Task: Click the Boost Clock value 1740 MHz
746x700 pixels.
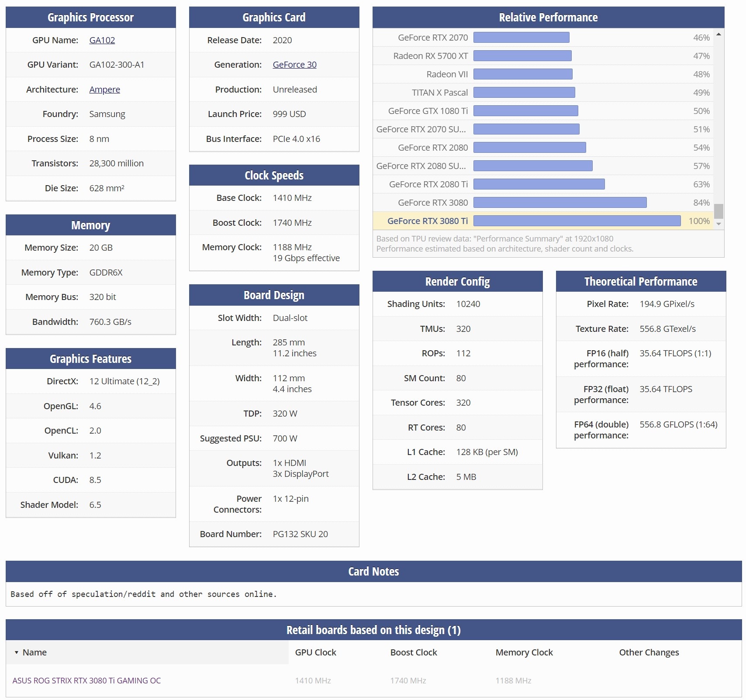Action: [292, 223]
